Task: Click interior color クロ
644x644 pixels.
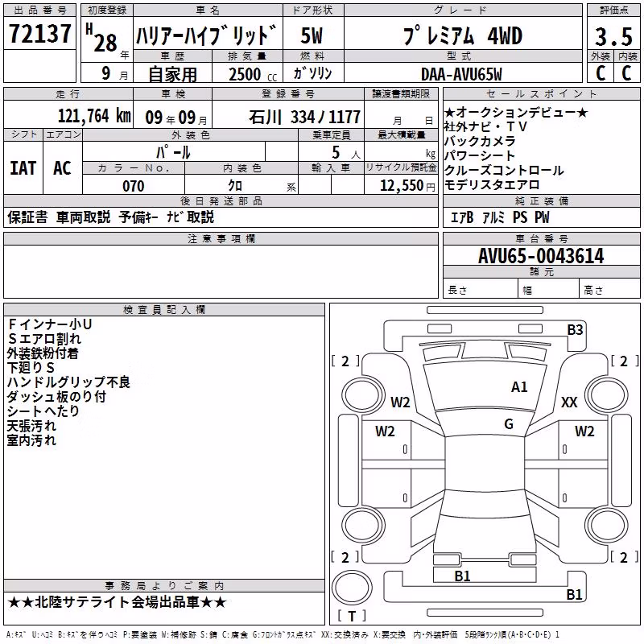Action: [235, 186]
